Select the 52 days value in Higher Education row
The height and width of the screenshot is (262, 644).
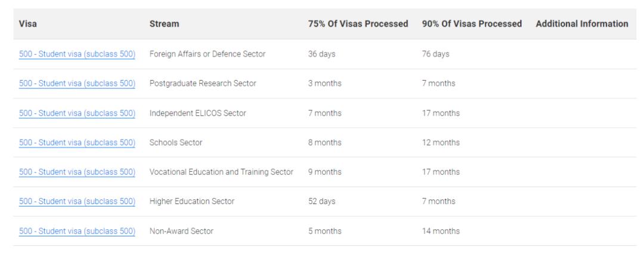click(x=321, y=202)
